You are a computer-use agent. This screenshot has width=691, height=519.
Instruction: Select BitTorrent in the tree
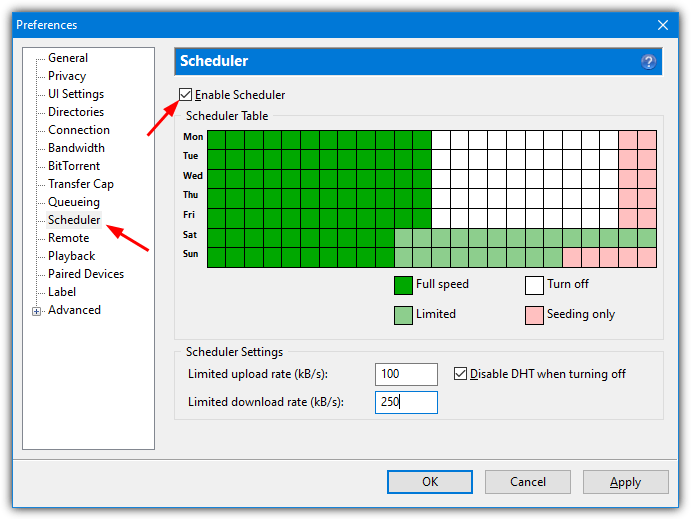(74, 166)
